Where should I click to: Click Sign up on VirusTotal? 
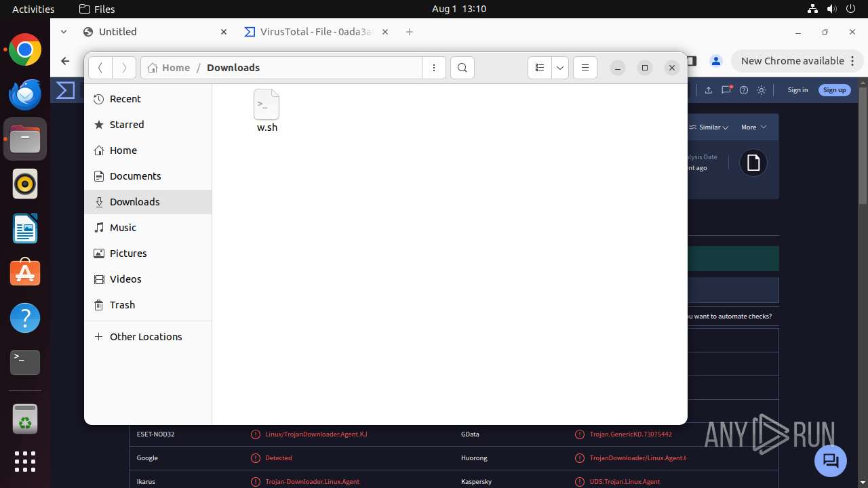click(x=834, y=89)
